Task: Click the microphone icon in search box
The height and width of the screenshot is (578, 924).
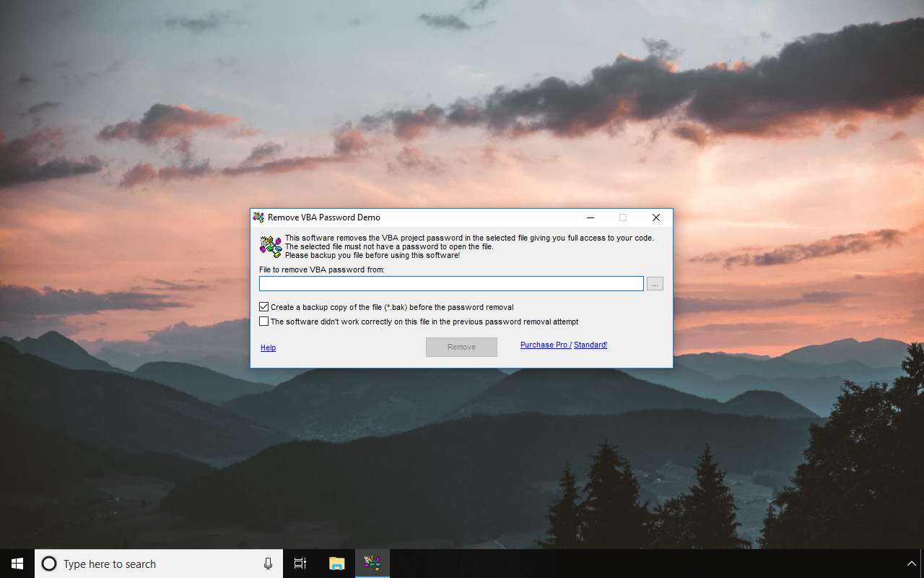Action: pos(268,564)
